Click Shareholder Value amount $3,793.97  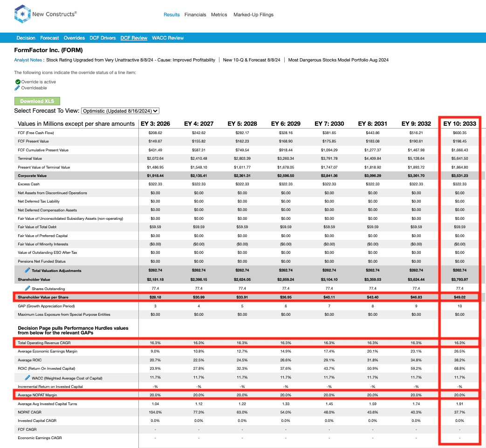click(459, 279)
